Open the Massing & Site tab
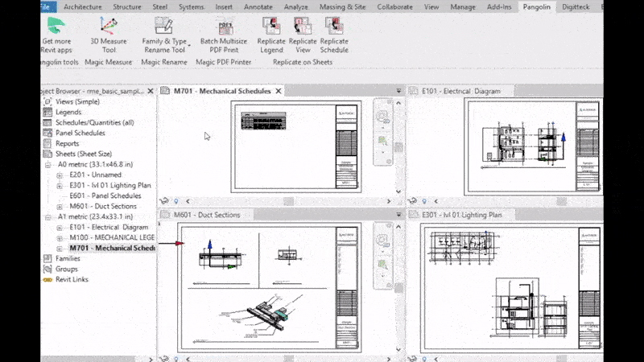 (343, 7)
